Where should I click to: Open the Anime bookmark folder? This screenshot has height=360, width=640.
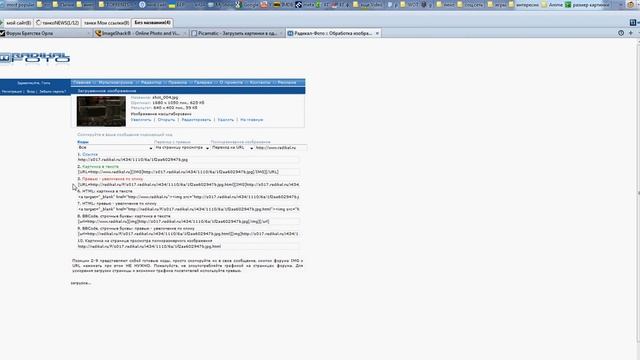click(x=552, y=5)
